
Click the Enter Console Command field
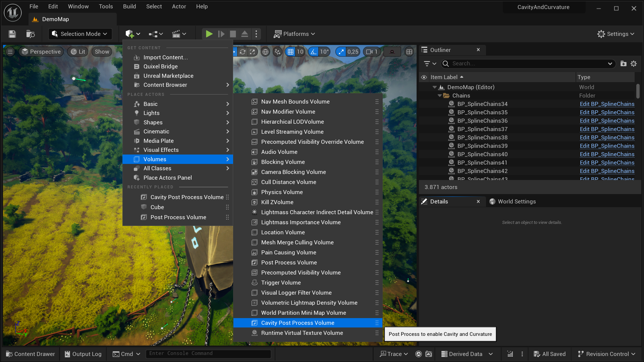point(208,354)
